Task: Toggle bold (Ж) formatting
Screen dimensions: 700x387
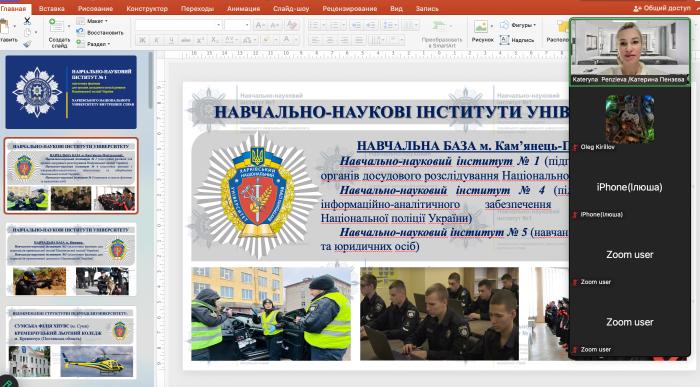Action: coord(142,40)
